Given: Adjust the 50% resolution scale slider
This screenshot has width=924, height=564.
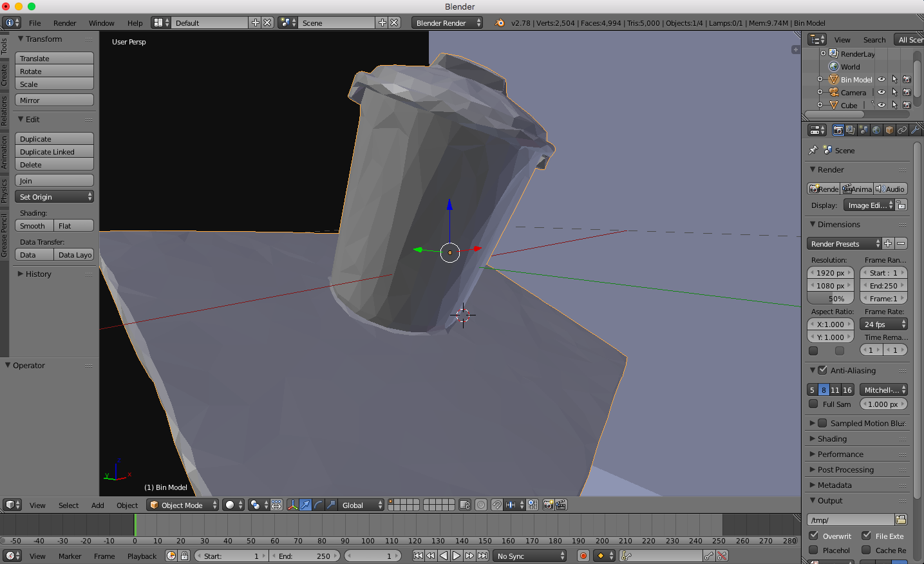Looking at the screenshot, I should (x=831, y=299).
